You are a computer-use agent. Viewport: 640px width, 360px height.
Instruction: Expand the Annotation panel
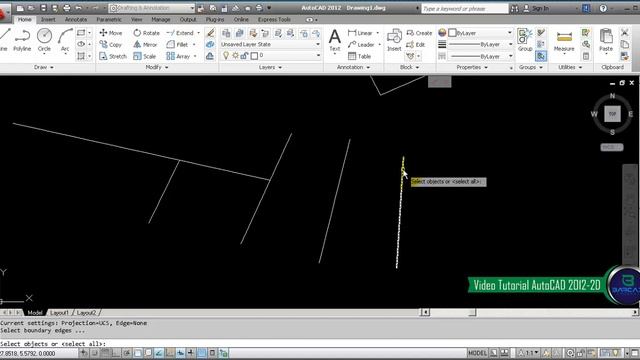pos(353,67)
